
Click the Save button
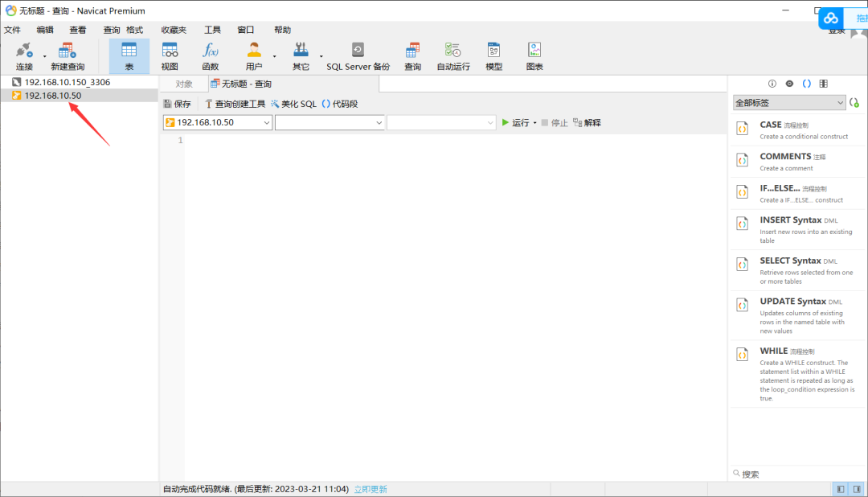point(177,105)
